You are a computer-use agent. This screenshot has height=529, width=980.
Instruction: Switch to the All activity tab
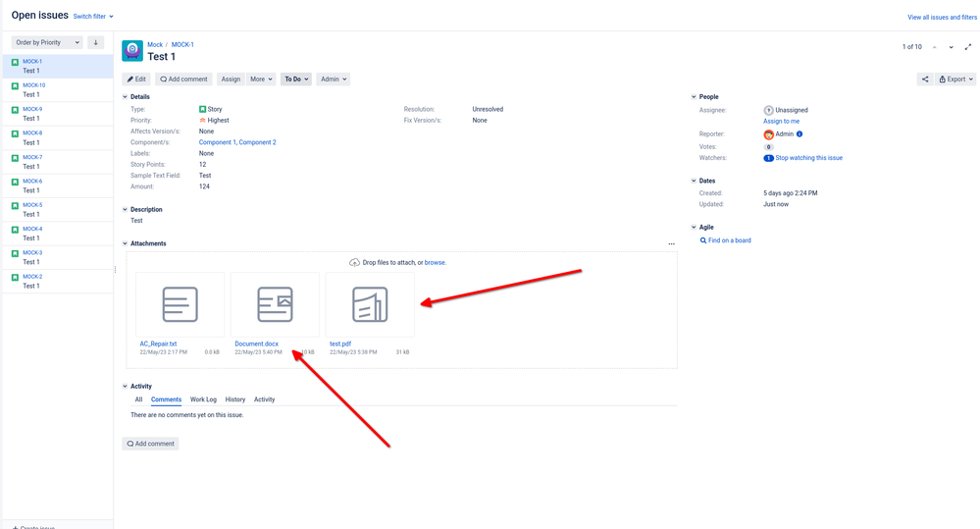point(138,399)
